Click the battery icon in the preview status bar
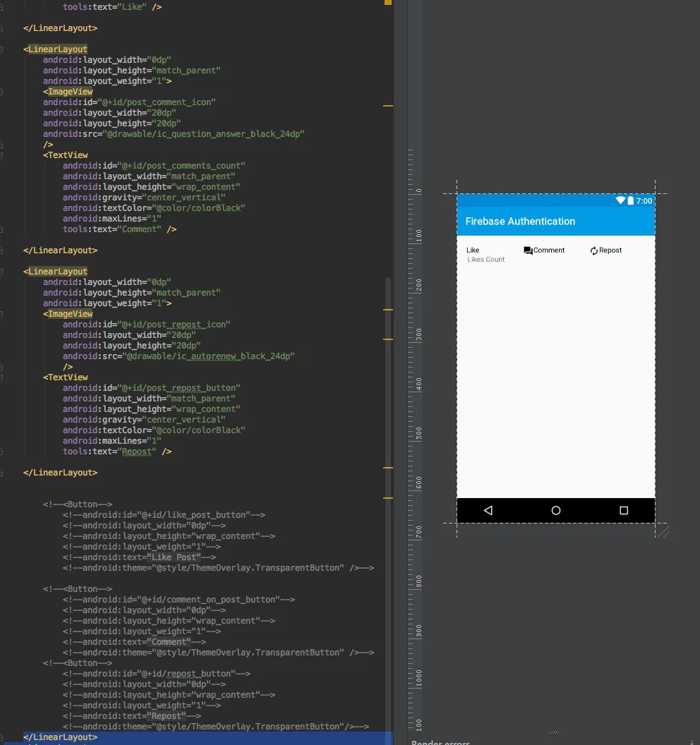Viewport: 700px width, 745px height. [x=631, y=200]
